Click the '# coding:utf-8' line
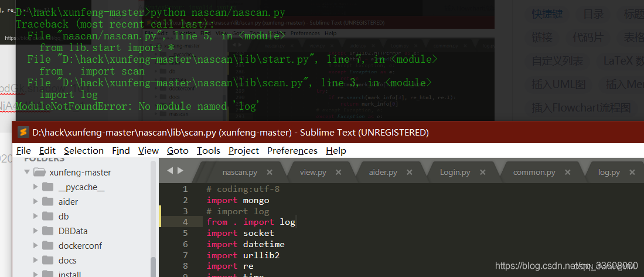This screenshot has height=277, width=644. click(x=243, y=189)
